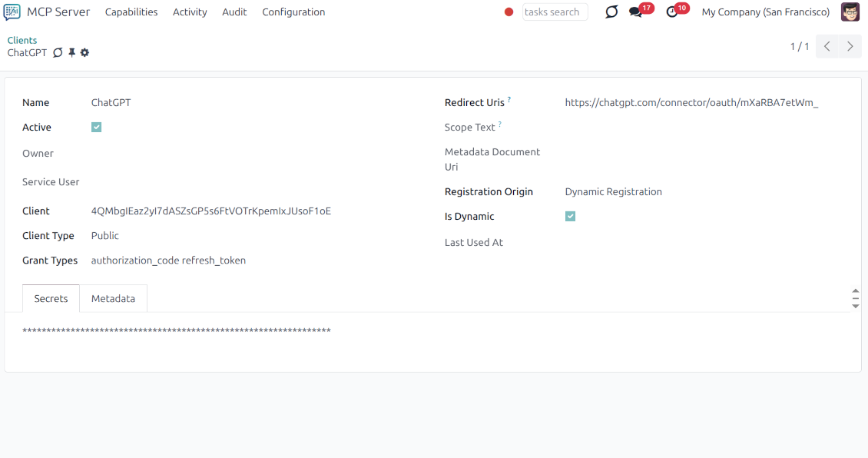Open the ChatGPT redirect URI link

[692, 102]
